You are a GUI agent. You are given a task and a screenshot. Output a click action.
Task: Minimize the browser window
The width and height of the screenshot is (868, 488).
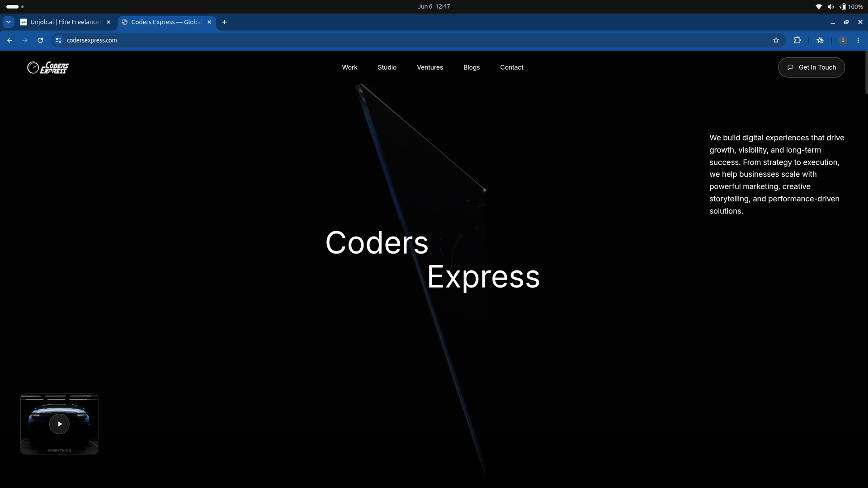click(x=832, y=22)
